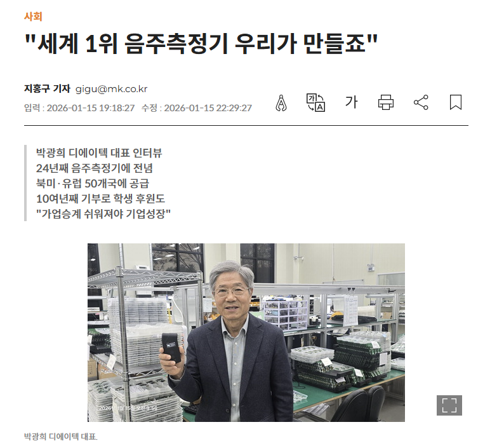Screen dimensions: 504x448
Task: Share the article via share icon
Action: pyautogui.click(x=421, y=102)
